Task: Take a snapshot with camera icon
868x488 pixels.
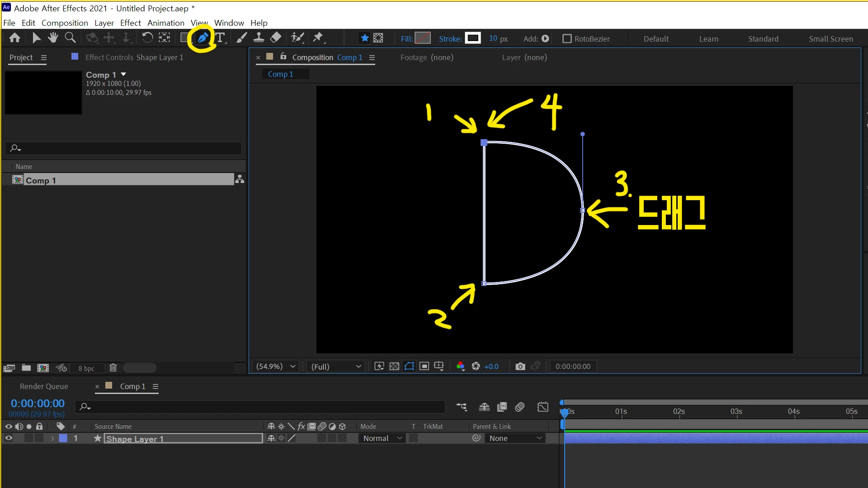Action: tap(520, 366)
